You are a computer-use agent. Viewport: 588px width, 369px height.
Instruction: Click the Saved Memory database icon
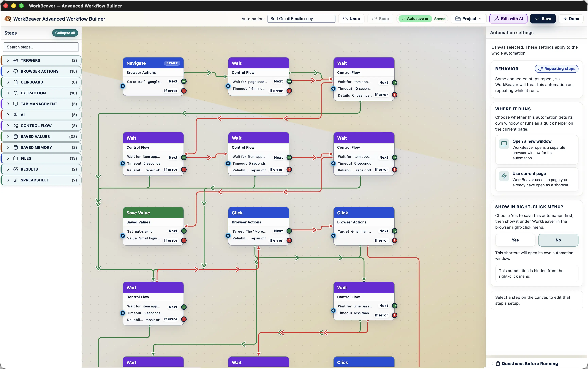click(x=16, y=147)
